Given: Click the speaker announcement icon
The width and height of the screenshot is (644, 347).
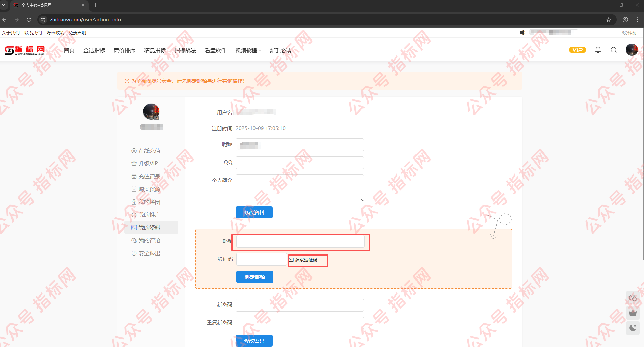Looking at the screenshot, I should tap(522, 33).
